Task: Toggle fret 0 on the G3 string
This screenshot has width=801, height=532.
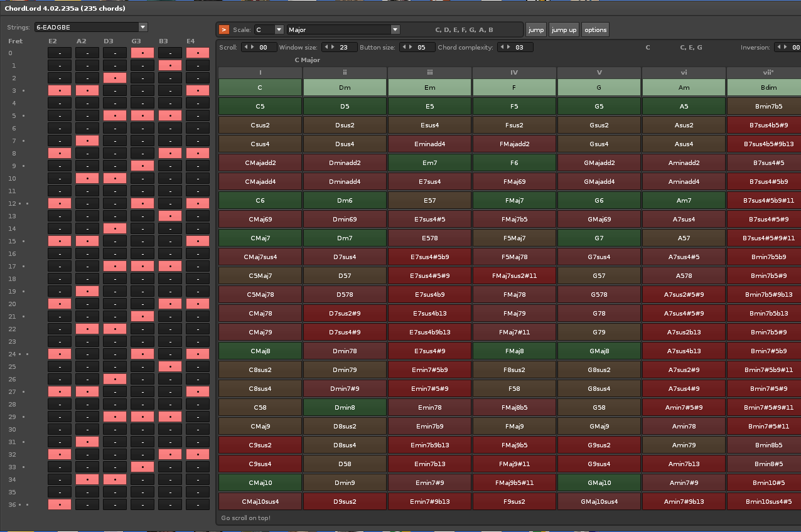Action: [142, 53]
